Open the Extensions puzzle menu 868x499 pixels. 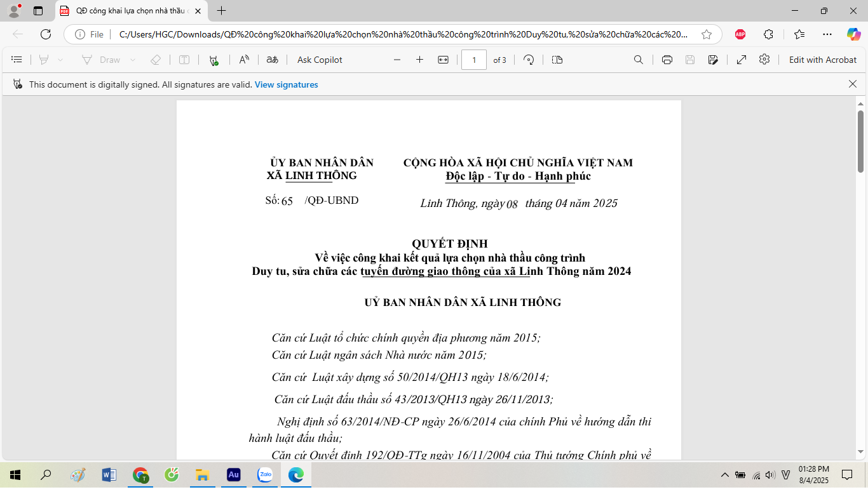coord(768,34)
